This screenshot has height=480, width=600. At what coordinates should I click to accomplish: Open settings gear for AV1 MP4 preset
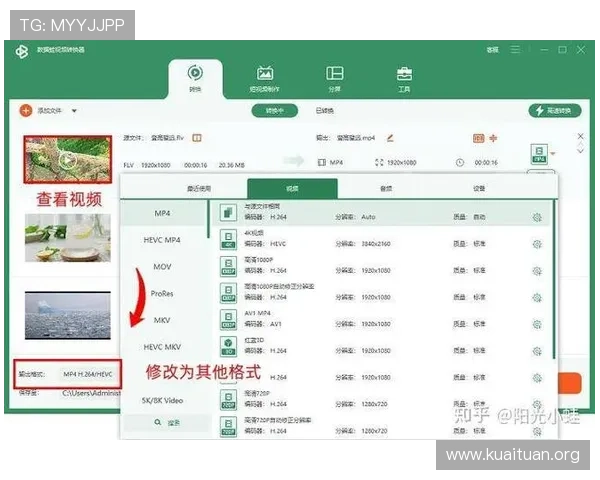[537, 325]
